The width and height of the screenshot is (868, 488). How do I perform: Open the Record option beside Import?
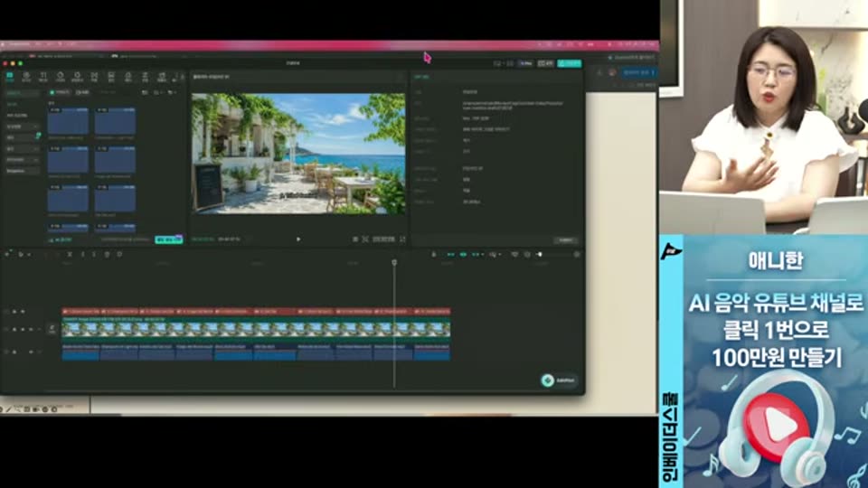point(82,92)
